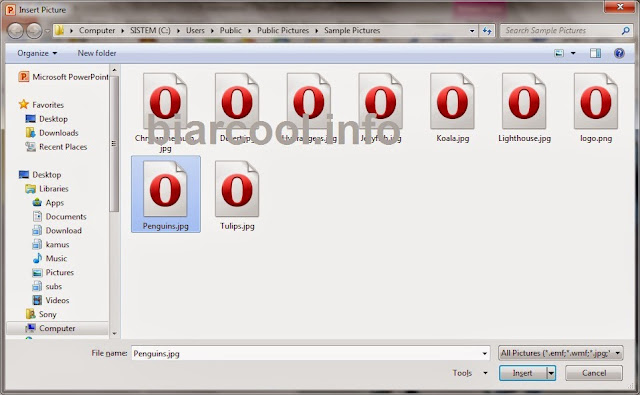This screenshot has height=395, width=640.
Task: Close the Insert Picture dialog
Action: (620, 7)
